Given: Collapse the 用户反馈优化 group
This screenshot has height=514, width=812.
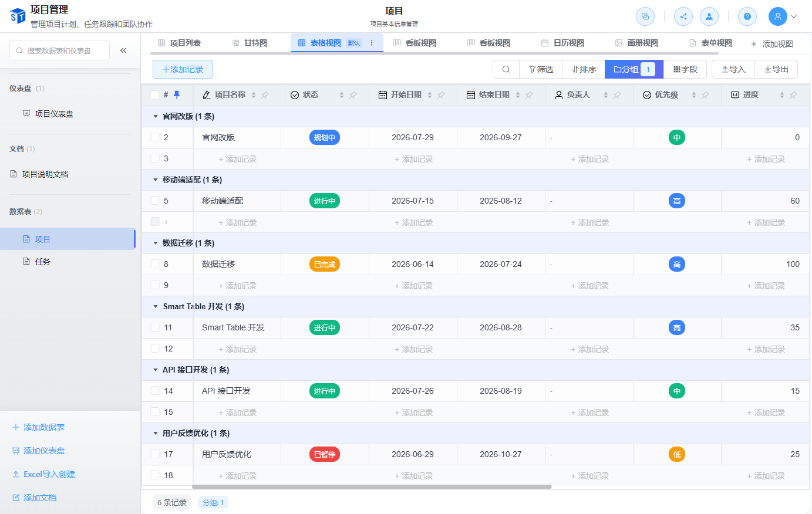Looking at the screenshot, I should 156,433.
